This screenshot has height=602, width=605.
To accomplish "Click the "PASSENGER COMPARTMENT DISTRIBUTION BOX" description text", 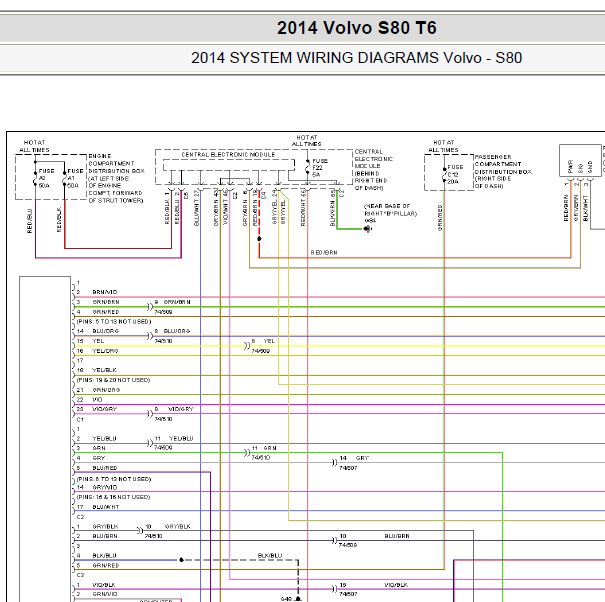I will click(x=503, y=171).
